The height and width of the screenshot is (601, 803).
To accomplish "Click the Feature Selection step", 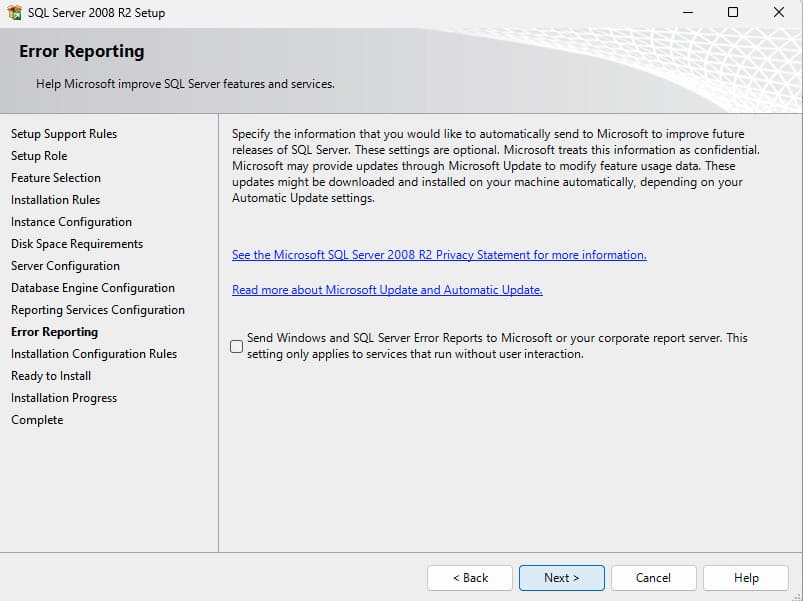I will click(x=56, y=178).
